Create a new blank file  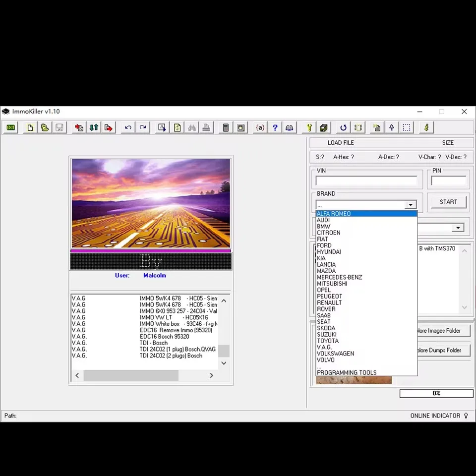[x=30, y=128]
